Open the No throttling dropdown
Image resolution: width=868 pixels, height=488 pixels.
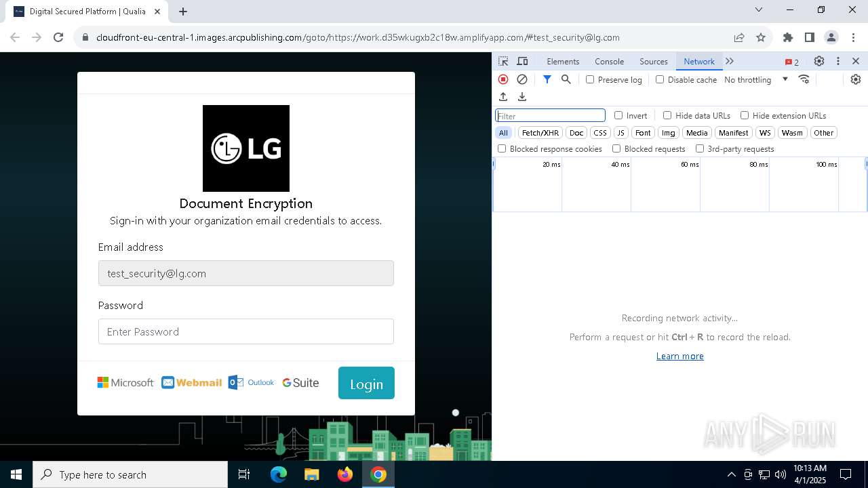click(756, 79)
